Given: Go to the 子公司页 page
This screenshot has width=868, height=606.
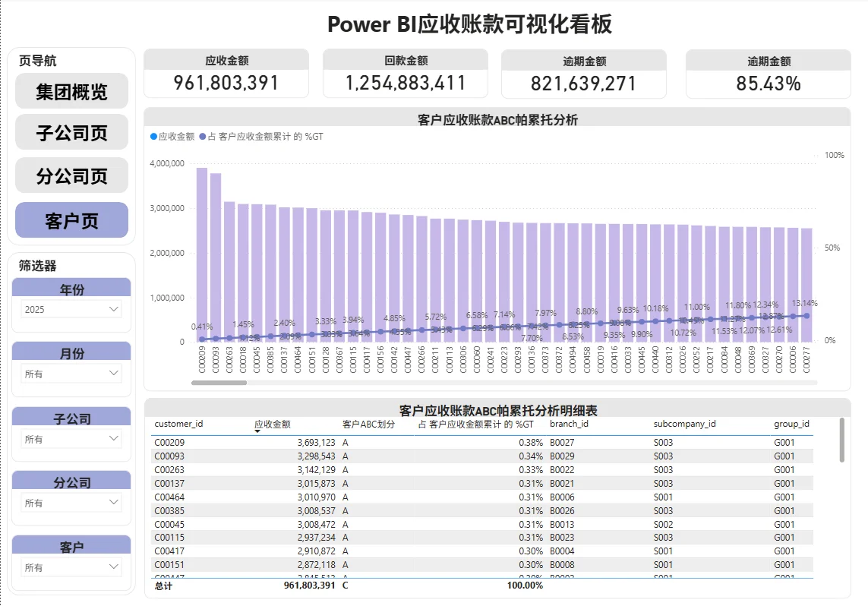Looking at the screenshot, I should tap(71, 133).
